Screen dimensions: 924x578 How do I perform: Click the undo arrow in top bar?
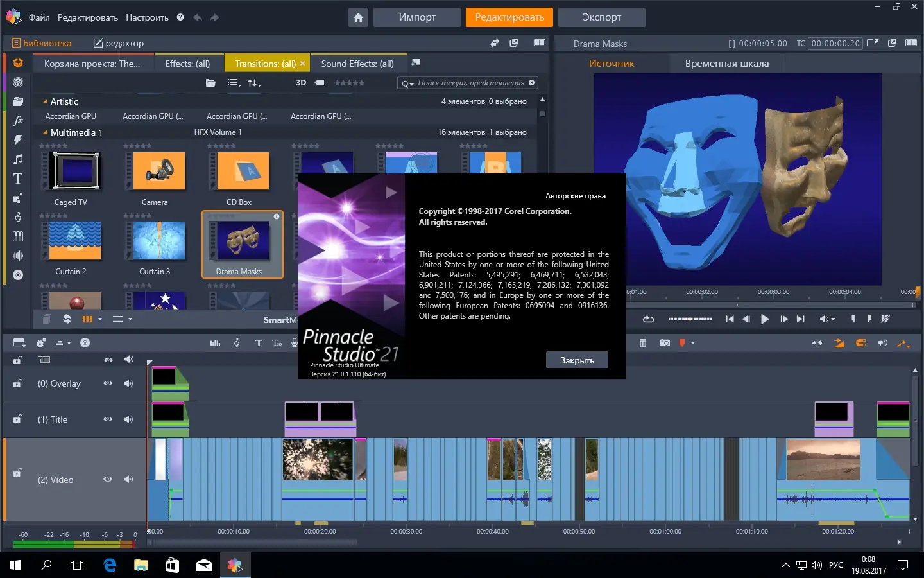198,17
